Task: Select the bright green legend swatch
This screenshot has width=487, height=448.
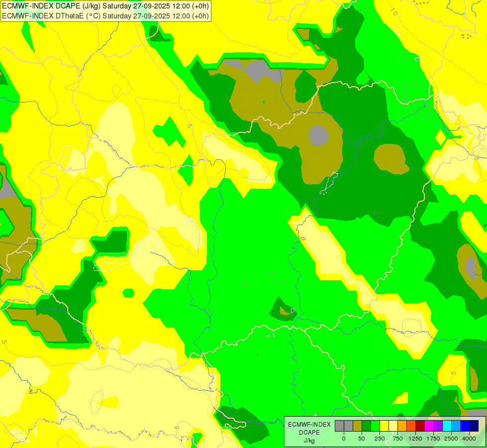Action: pos(375,426)
